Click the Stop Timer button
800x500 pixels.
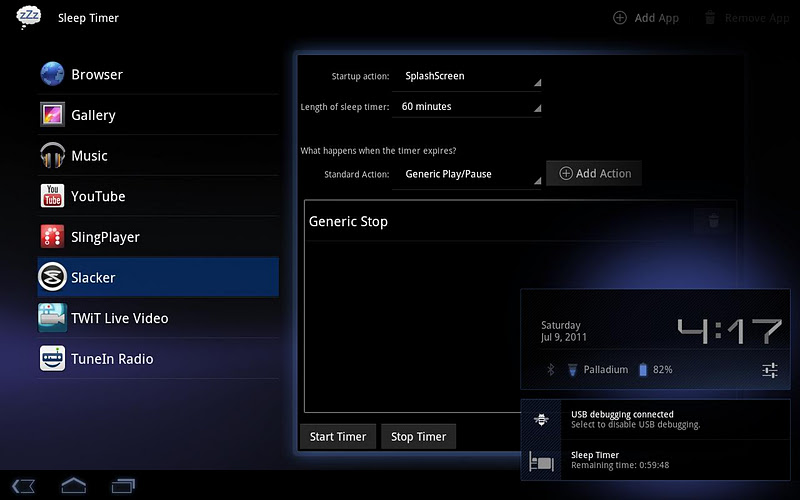pyautogui.click(x=418, y=437)
